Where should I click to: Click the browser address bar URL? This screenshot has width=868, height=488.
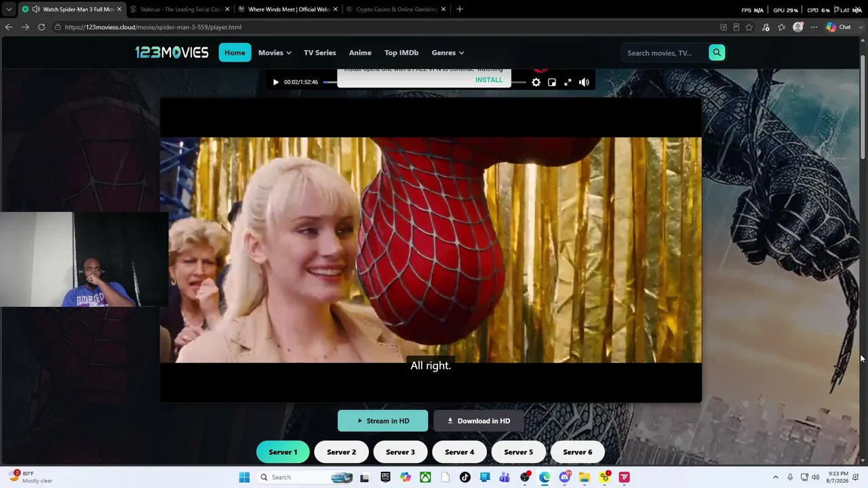[153, 27]
